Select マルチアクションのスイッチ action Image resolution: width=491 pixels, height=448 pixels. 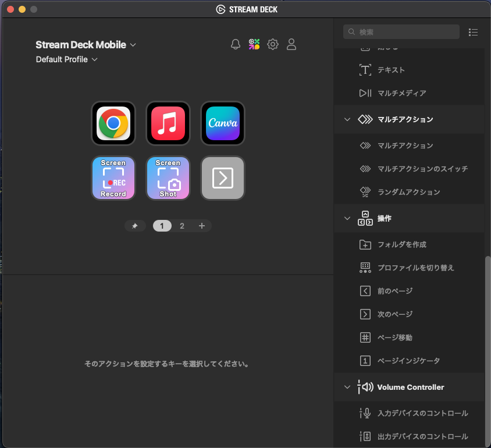click(x=409, y=169)
